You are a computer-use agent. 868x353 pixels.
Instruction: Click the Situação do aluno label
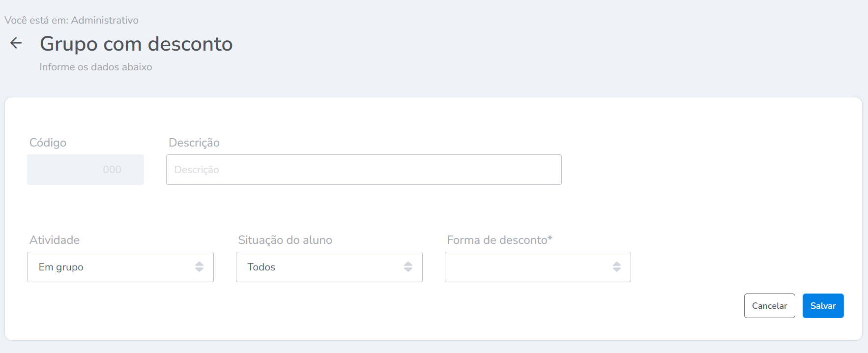[x=285, y=240]
